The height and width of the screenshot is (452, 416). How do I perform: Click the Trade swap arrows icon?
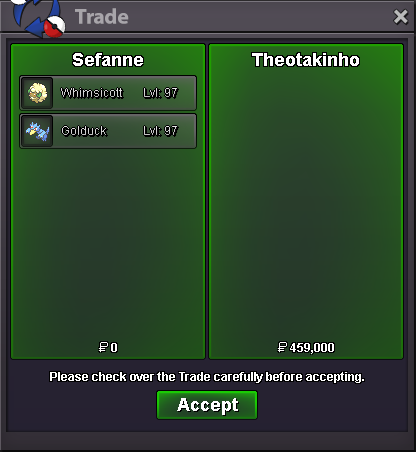tap(33, 17)
